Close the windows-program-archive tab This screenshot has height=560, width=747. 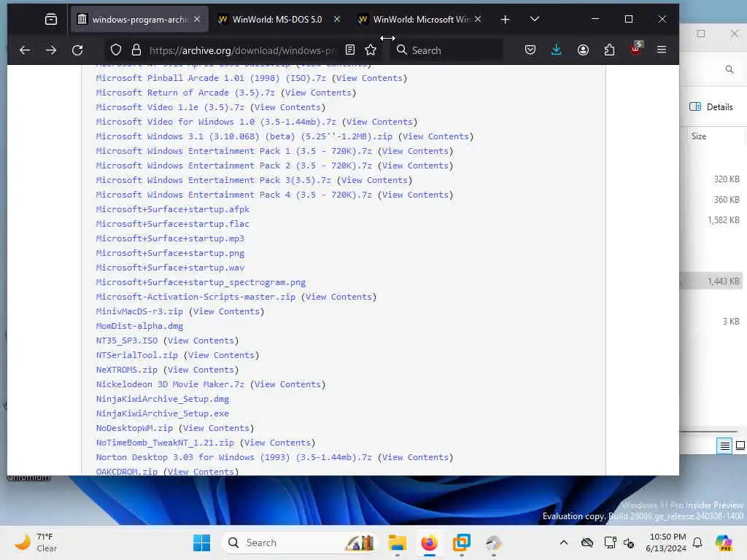(197, 19)
